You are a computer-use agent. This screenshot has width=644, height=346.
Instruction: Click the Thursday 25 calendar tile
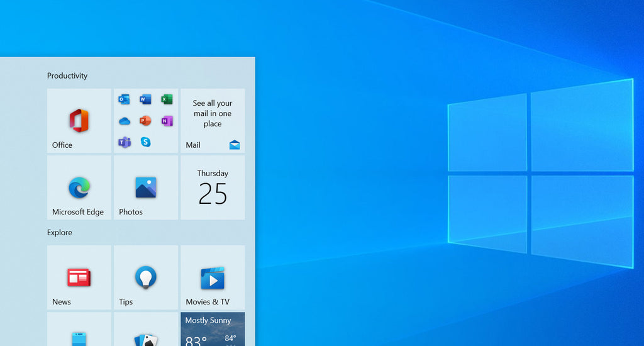tap(213, 187)
